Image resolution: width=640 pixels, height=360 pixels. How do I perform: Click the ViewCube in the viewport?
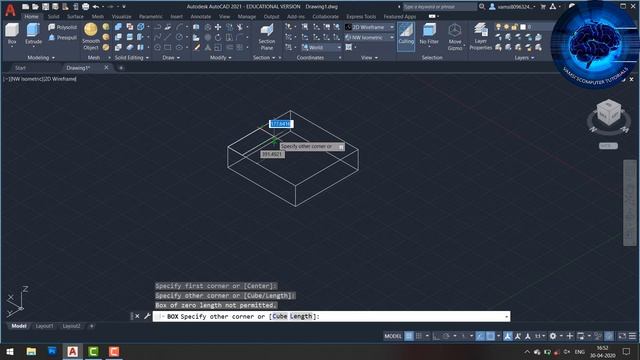tap(609, 113)
